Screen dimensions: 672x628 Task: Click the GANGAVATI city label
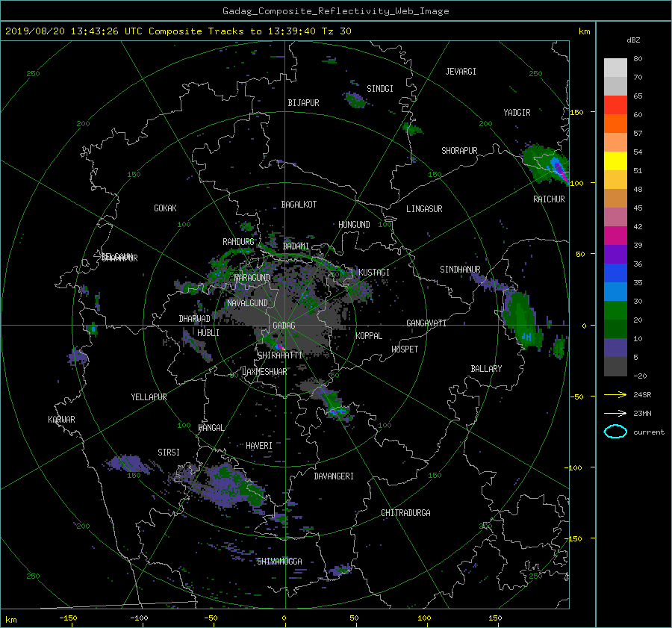click(426, 323)
